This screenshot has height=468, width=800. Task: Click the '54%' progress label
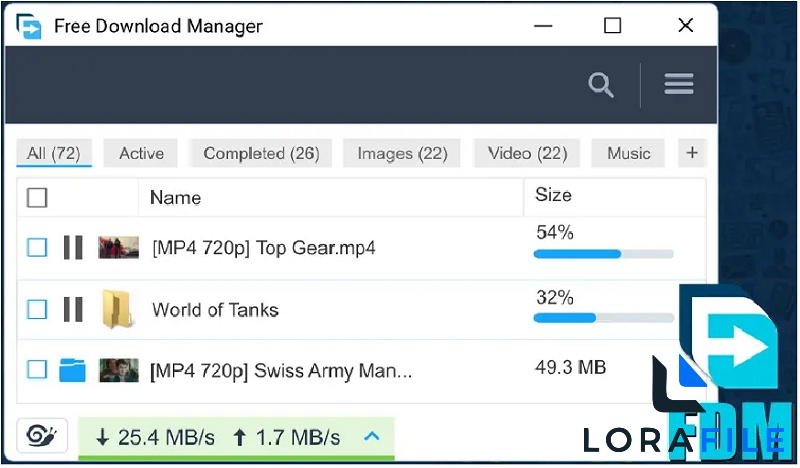pyautogui.click(x=555, y=233)
